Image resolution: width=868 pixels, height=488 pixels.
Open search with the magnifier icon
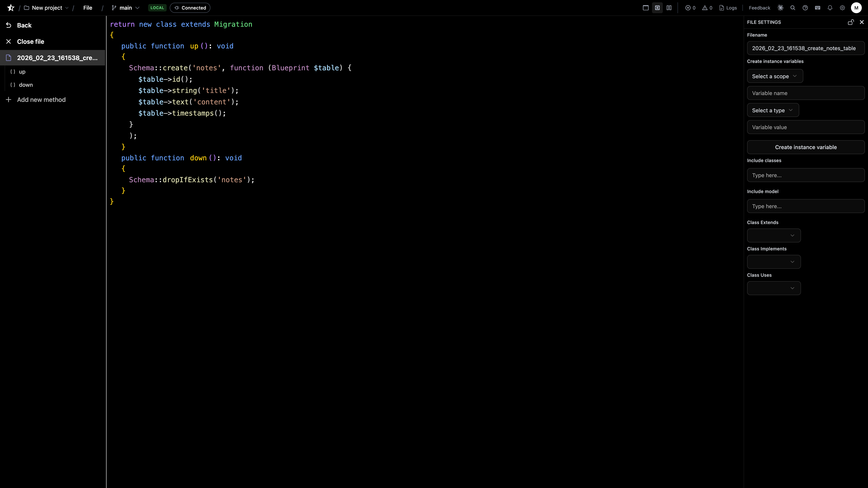pos(792,7)
